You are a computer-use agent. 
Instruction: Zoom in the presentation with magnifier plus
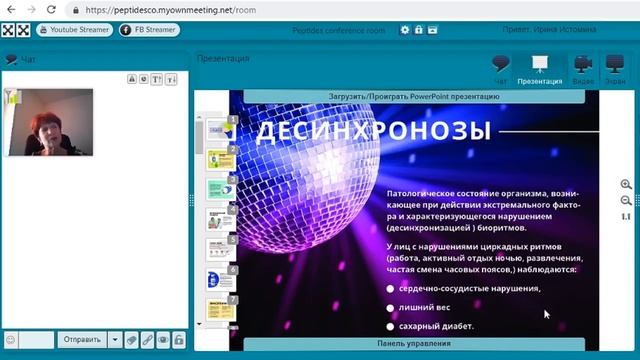pos(626,184)
